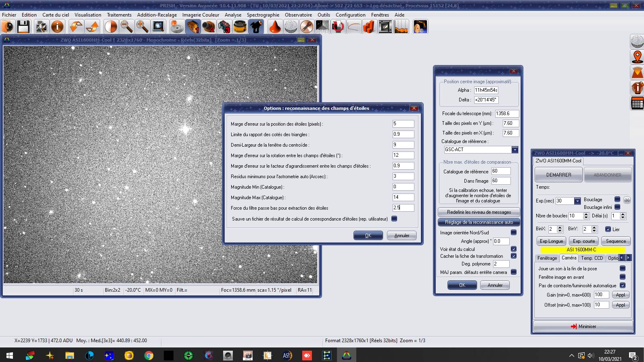The height and width of the screenshot is (362, 644).
Task: Click the map pin icon in right sidebar
Action: coord(637,57)
